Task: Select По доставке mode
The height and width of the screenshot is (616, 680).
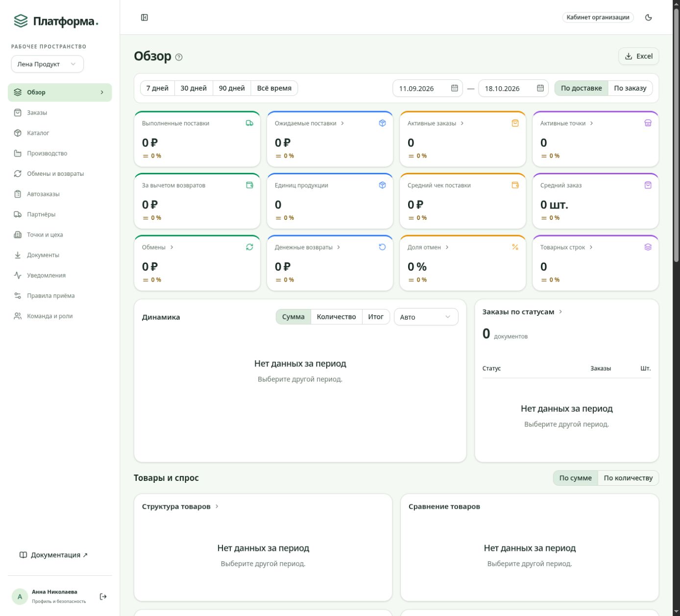Action: pyautogui.click(x=581, y=88)
